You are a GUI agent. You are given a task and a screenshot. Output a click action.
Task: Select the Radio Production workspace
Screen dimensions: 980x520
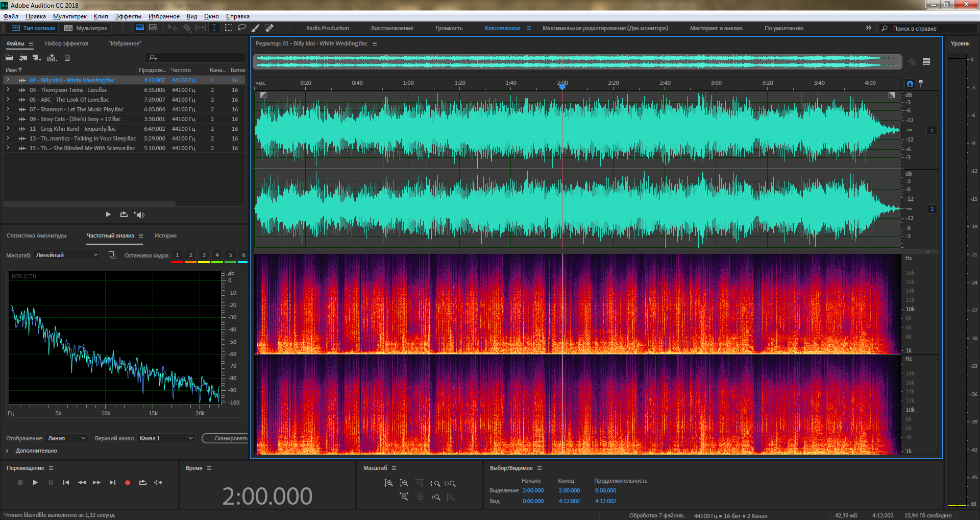pos(328,29)
